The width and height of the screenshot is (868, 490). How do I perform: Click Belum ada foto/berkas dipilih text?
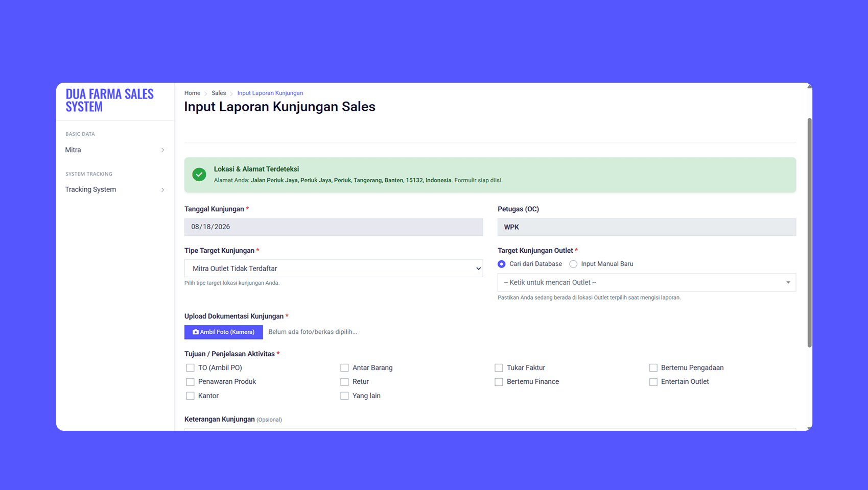click(x=313, y=332)
